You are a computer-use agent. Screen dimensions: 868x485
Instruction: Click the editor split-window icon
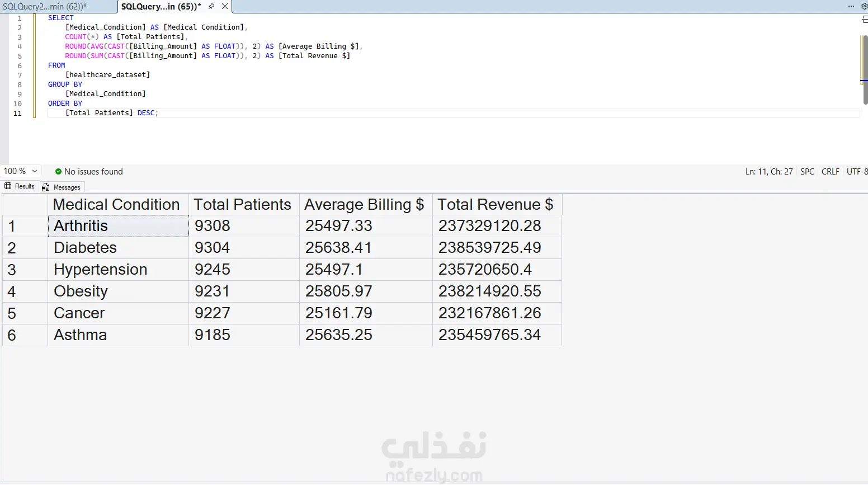click(865, 20)
